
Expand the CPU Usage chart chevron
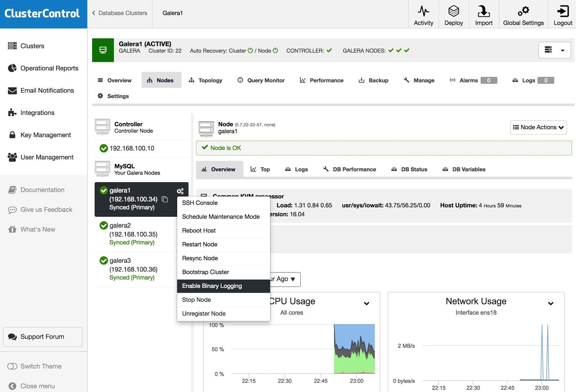pyautogui.click(x=366, y=303)
